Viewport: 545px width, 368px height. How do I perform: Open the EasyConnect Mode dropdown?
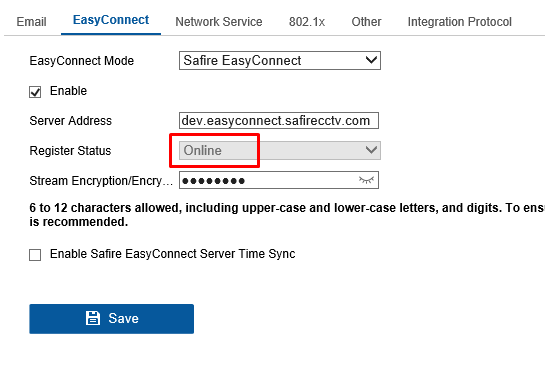pyautogui.click(x=280, y=60)
